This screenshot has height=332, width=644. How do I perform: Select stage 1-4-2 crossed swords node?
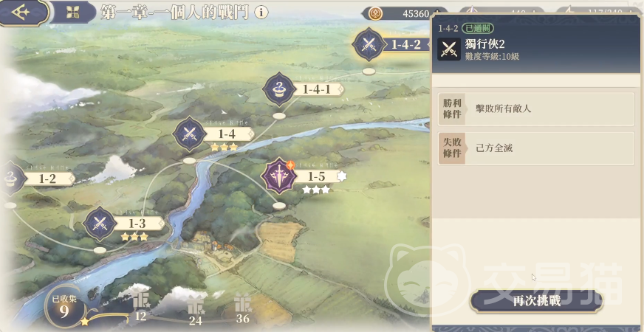tap(369, 44)
